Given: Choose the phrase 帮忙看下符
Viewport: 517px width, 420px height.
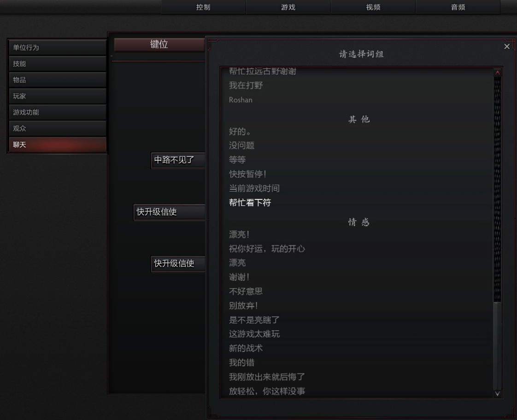Looking at the screenshot, I should tap(250, 203).
